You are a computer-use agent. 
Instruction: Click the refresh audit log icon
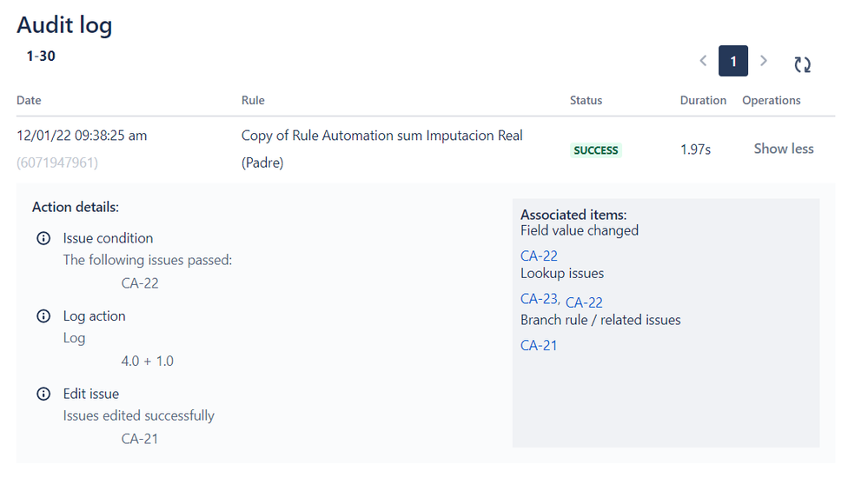click(x=802, y=65)
